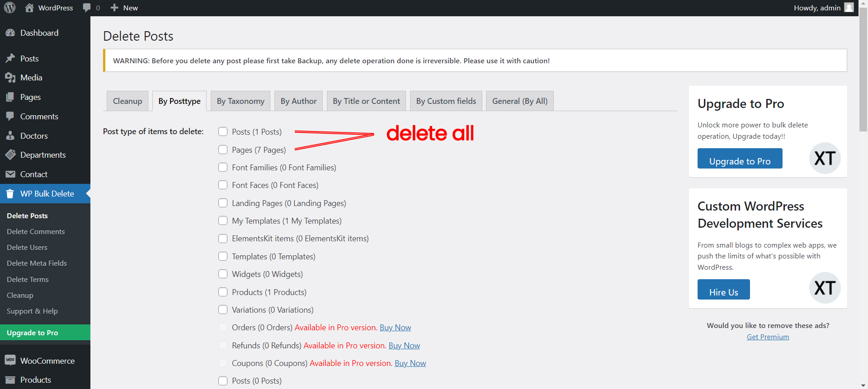Click the WooCommerce logo icon
The height and width of the screenshot is (389, 868).
pyautogui.click(x=10, y=361)
